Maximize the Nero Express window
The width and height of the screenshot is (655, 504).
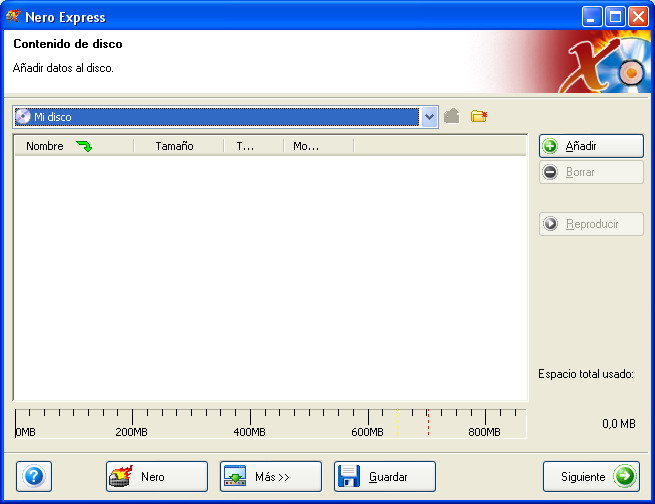click(615, 17)
